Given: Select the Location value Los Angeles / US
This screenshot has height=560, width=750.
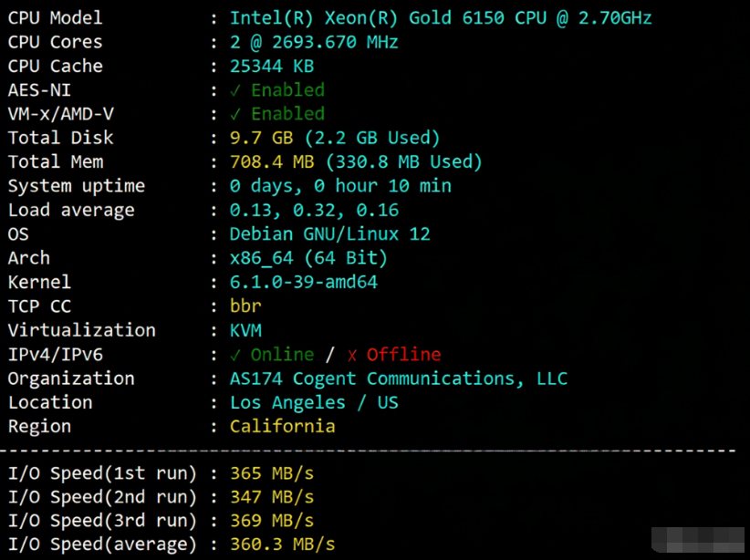Looking at the screenshot, I should [x=314, y=402].
